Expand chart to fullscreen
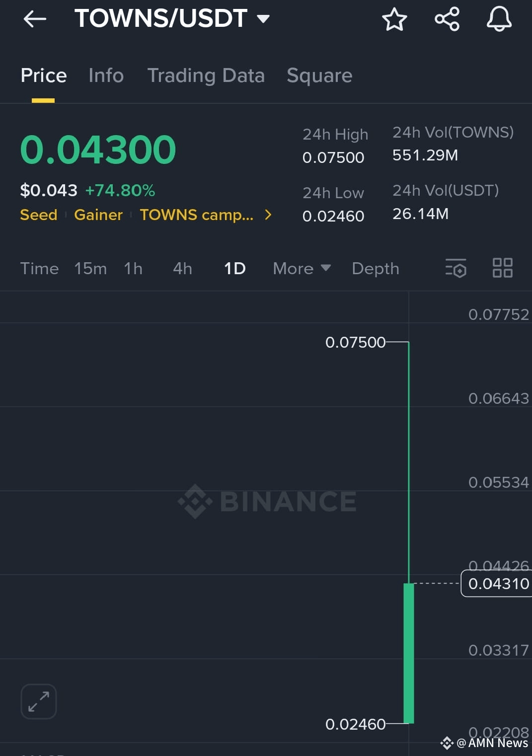The width and height of the screenshot is (532, 756). tap(39, 701)
